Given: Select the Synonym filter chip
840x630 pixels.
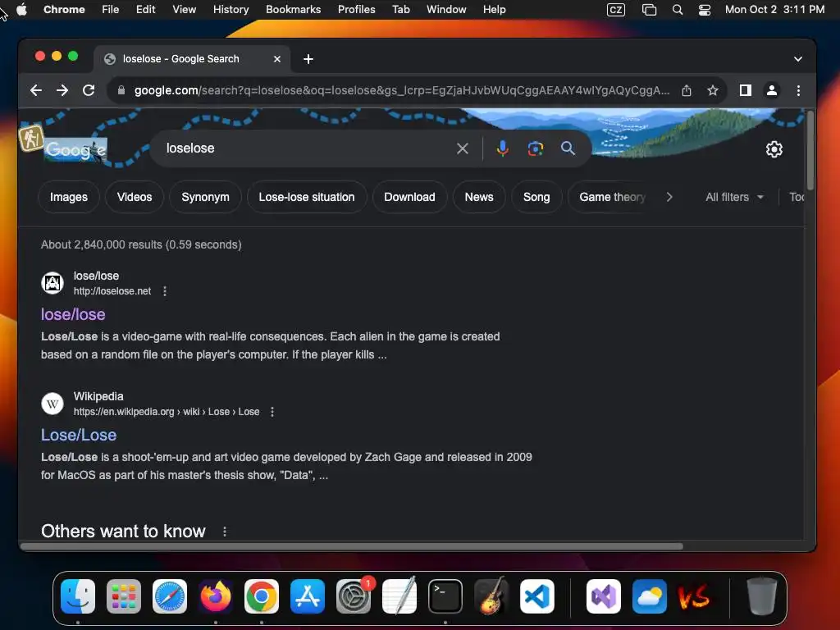Looking at the screenshot, I should [x=205, y=197].
